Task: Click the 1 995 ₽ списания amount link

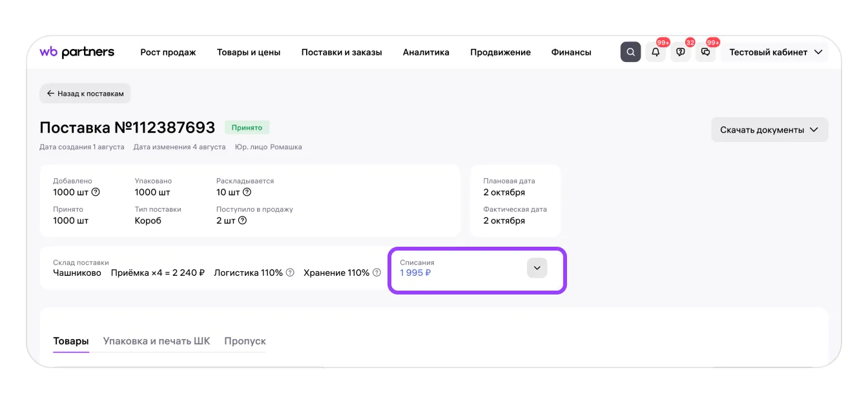Action: [415, 273]
